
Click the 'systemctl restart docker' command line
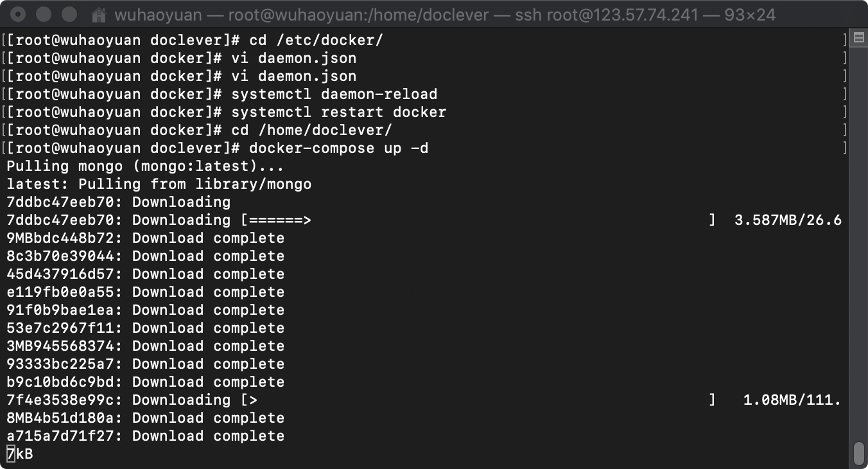tap(338, 112)
